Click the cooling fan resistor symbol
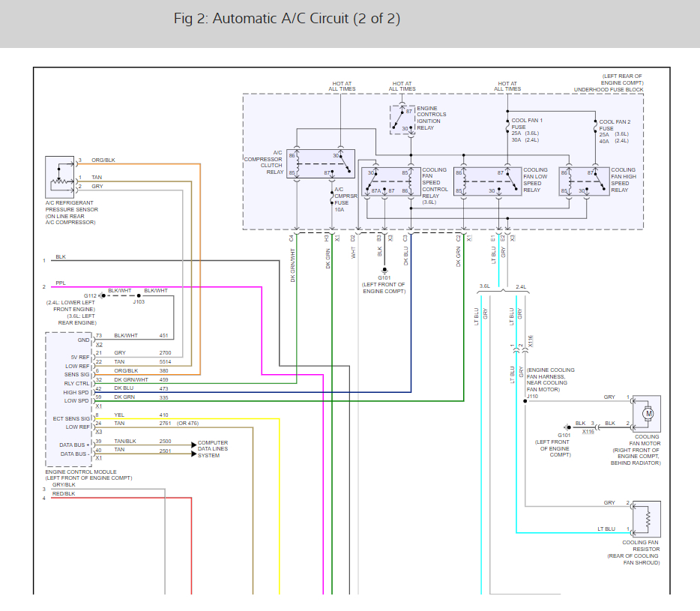700x611 pixels. 646,519
